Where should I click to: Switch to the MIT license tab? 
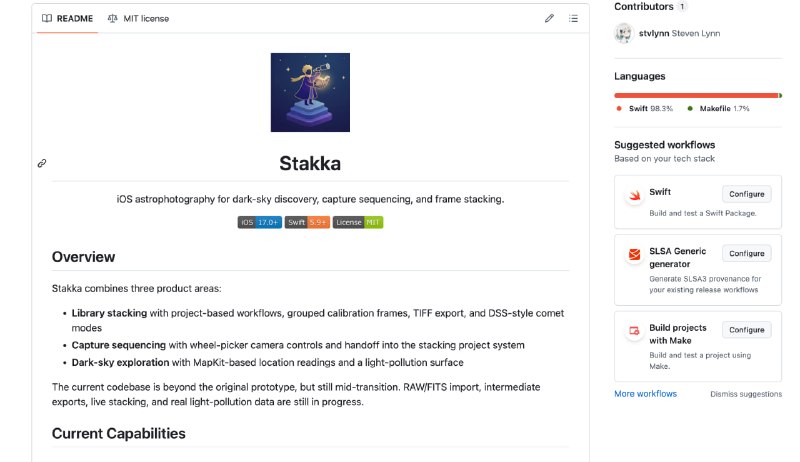[138, 18]
